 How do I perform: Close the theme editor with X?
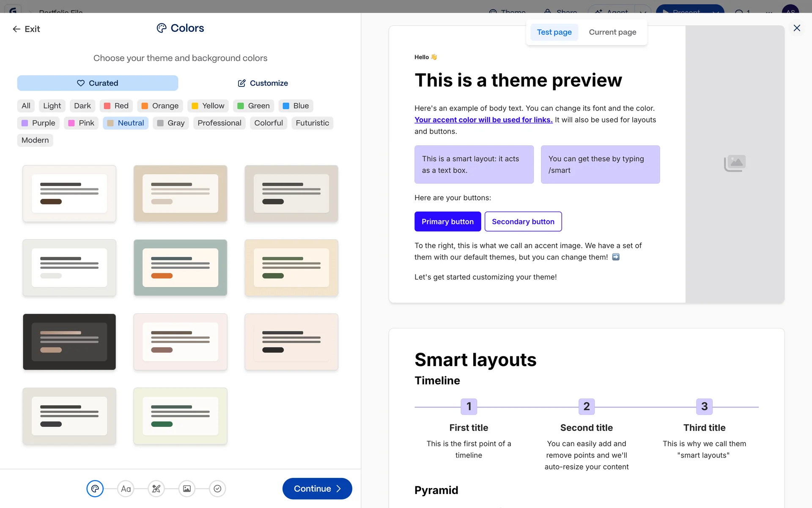pyautogui.click(x=797, y=28)
